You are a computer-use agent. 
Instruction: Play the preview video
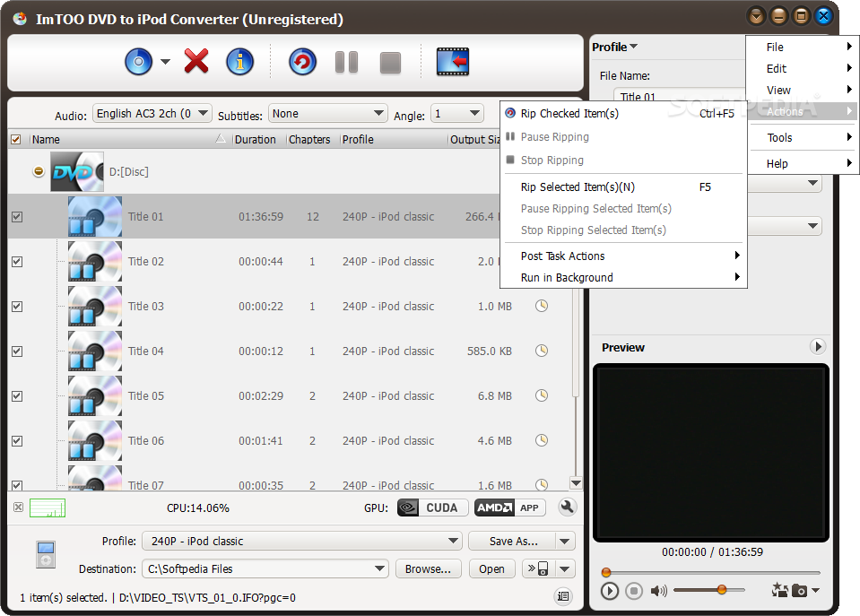609,591
